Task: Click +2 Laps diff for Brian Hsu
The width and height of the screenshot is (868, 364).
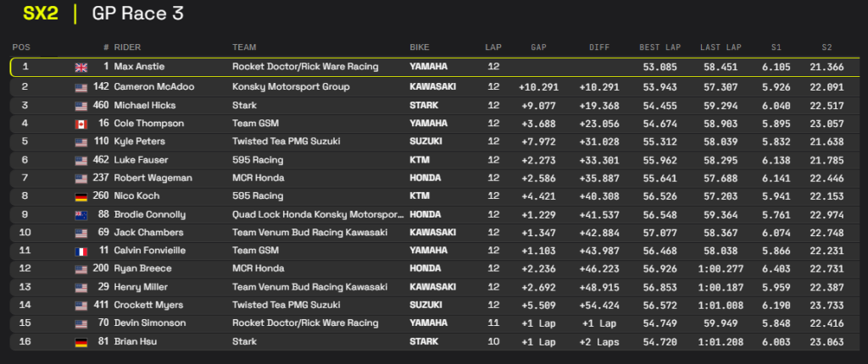Action: [x=599, y=343]
